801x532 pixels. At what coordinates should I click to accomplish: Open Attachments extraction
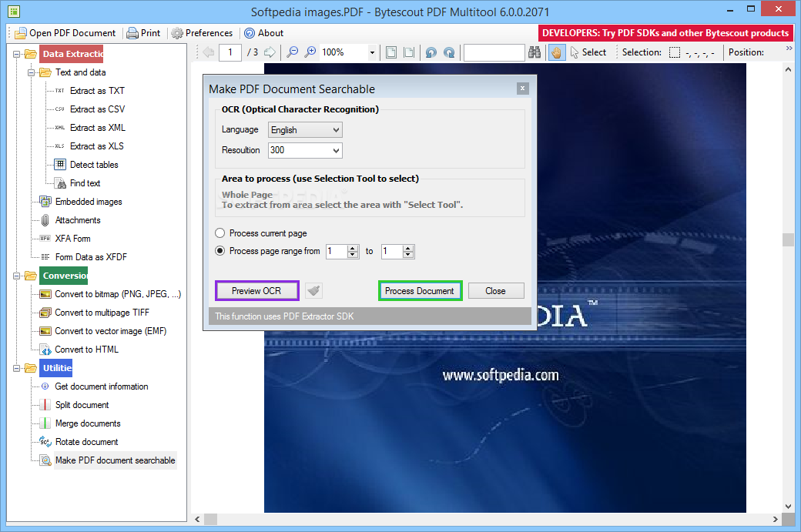click(78, 220)
